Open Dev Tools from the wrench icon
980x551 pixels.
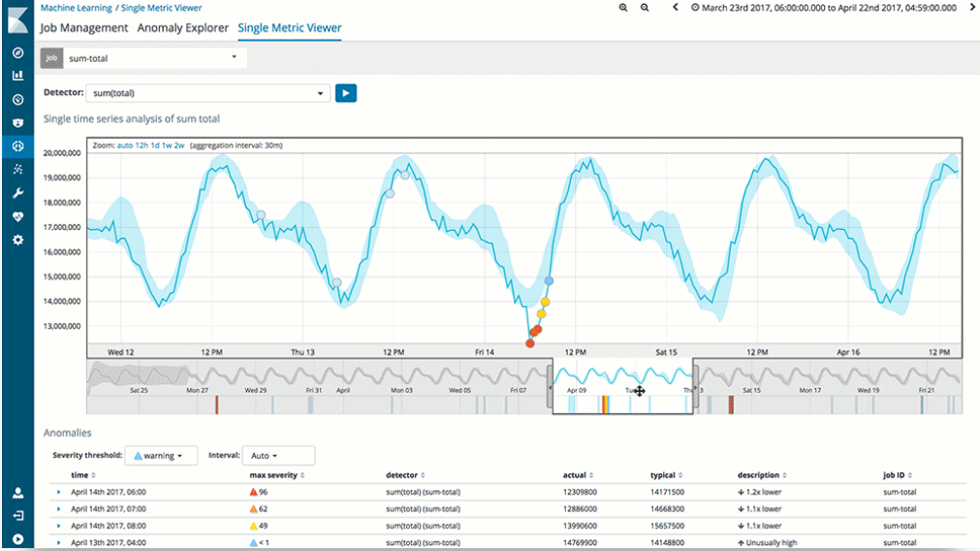(17, 193)
